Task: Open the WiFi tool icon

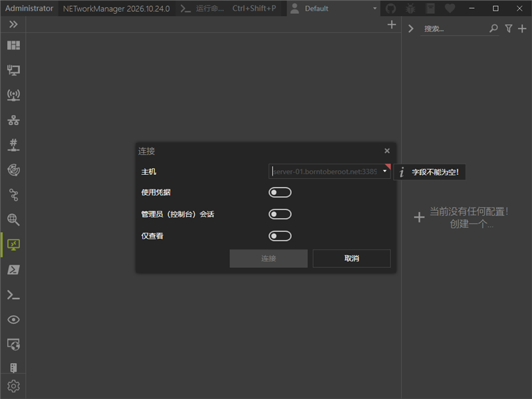Action: tap(13, 95)
